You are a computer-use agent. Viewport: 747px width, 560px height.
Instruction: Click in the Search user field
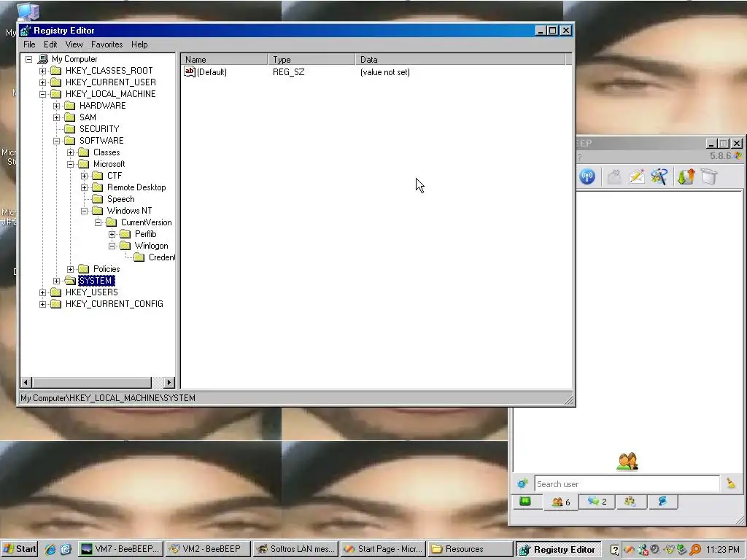coord(627,484)
